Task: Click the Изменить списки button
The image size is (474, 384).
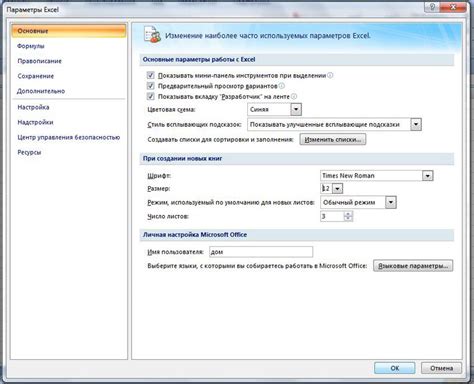Action: [333, 139]
